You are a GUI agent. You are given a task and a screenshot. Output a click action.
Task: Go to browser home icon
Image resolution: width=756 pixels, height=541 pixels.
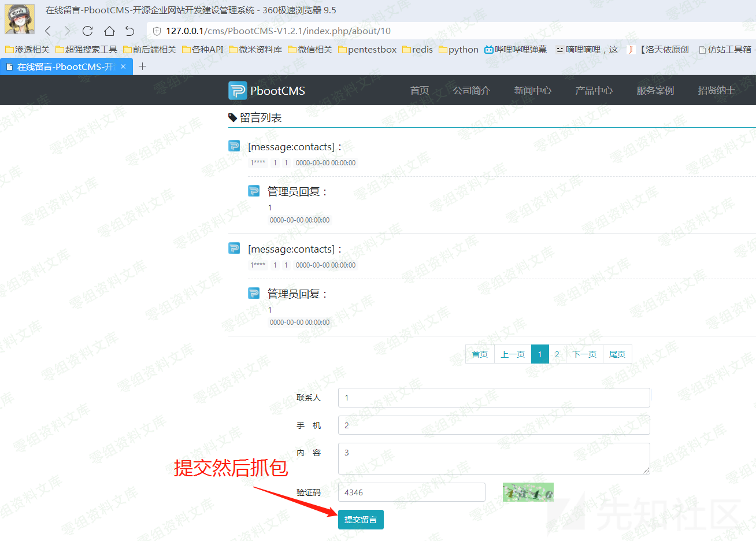pos(109,31)
